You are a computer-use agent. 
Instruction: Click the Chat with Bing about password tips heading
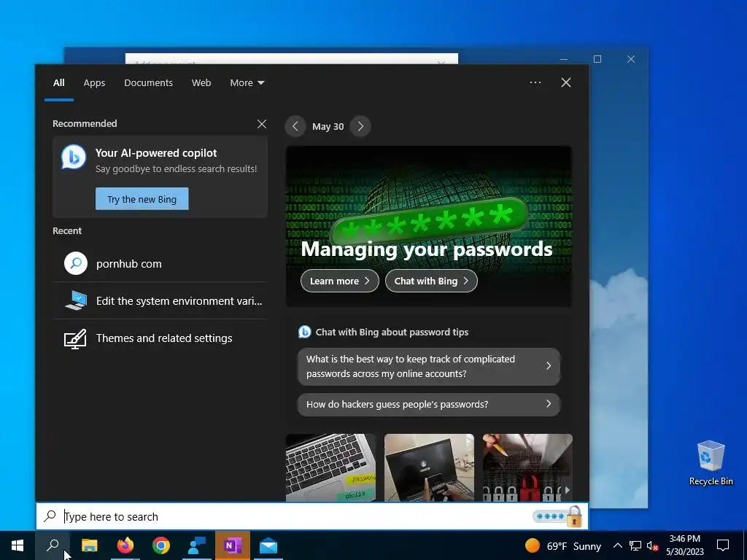pos(392,332)
